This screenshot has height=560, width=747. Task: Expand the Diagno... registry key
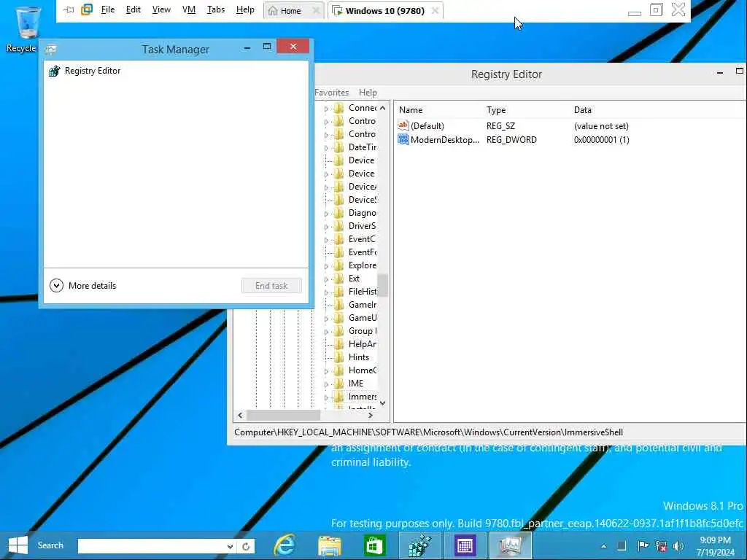click(x=326, y=214)
